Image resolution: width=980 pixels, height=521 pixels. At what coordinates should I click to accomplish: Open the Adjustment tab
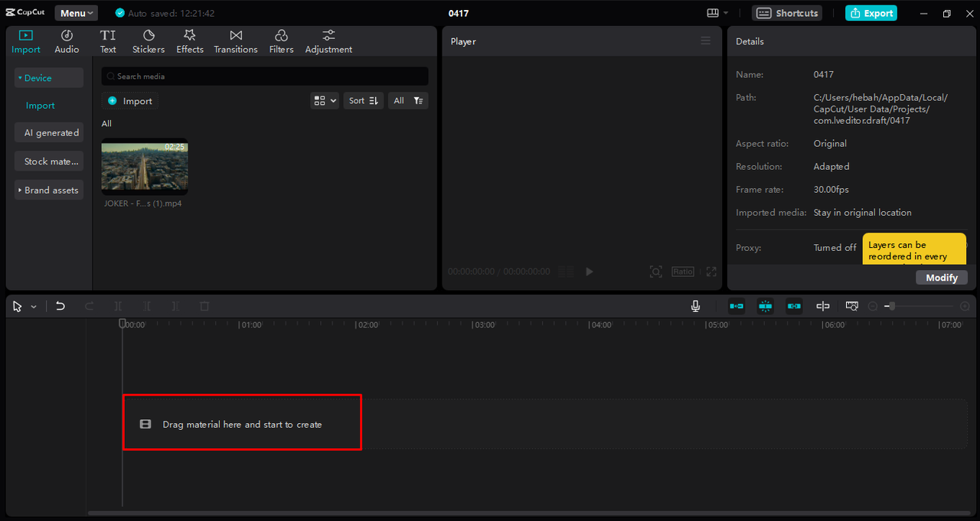(x=328, y=41)
